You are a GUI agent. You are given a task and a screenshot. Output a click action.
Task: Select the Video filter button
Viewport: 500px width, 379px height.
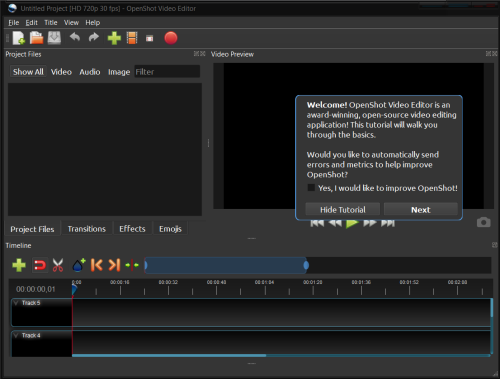coord(61,72)
